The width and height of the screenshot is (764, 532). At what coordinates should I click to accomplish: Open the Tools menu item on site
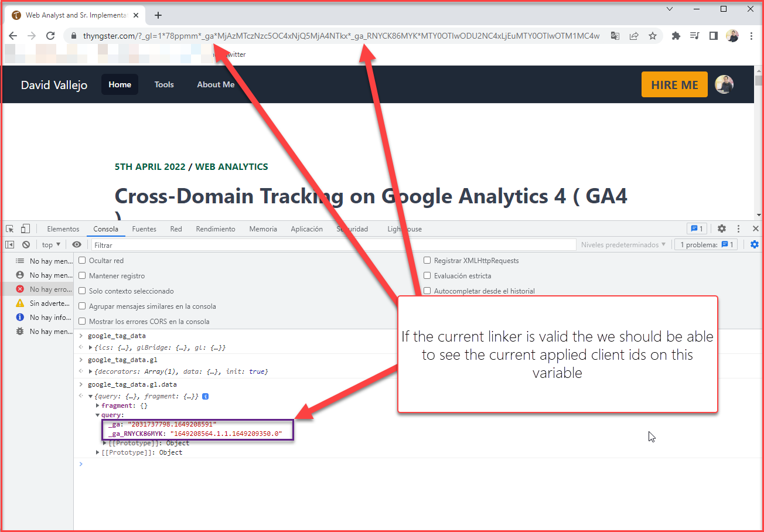click(164, 84)
